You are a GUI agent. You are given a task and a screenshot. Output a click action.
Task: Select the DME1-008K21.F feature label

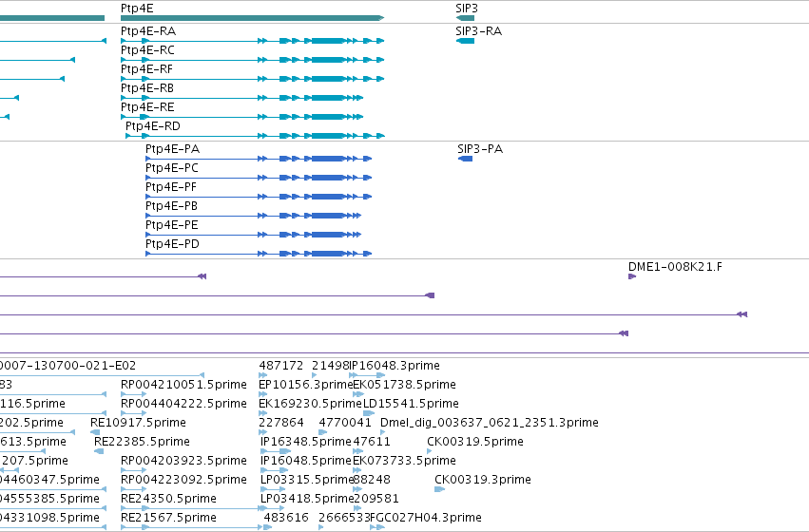pyautogui.click(x=675, y=267)
